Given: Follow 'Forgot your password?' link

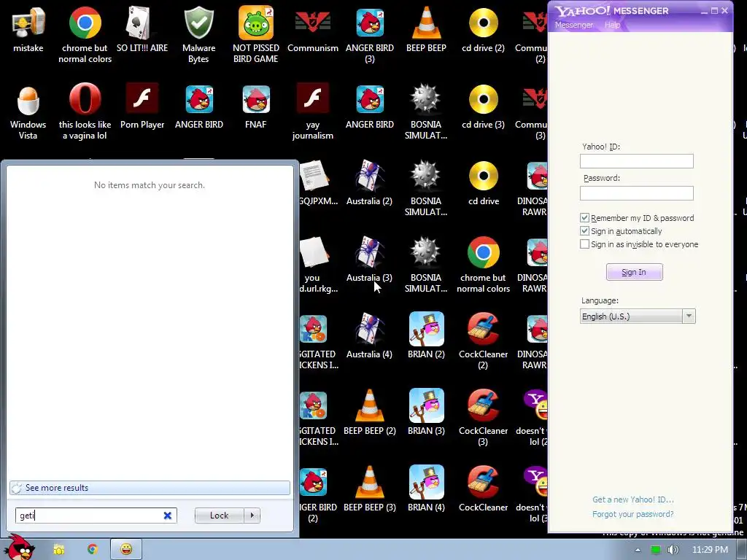Looking at the screenshot, I should 632,514.
